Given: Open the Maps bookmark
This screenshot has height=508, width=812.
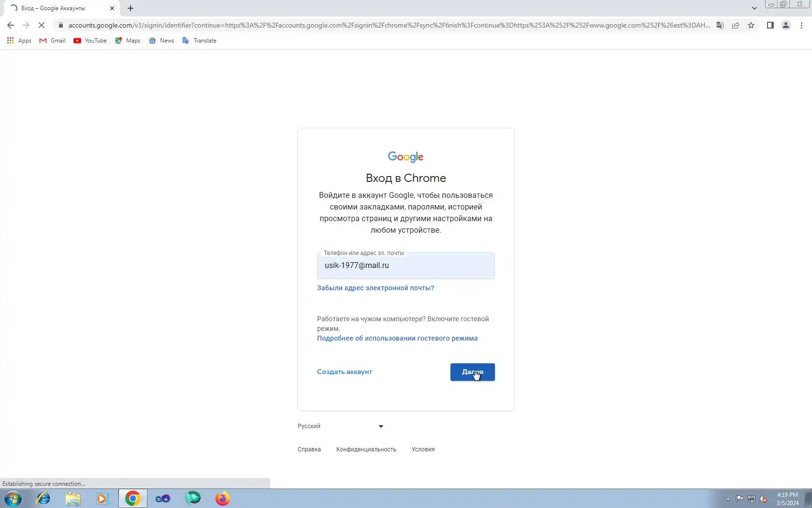Looking at the screenshot, I should [x=128, y=41].
